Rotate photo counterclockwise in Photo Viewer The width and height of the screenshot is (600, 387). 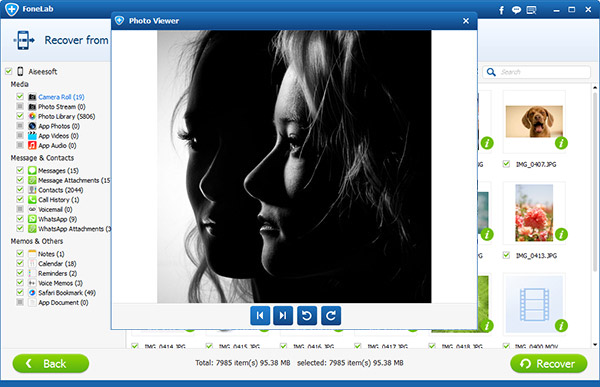tap(307, 315)
